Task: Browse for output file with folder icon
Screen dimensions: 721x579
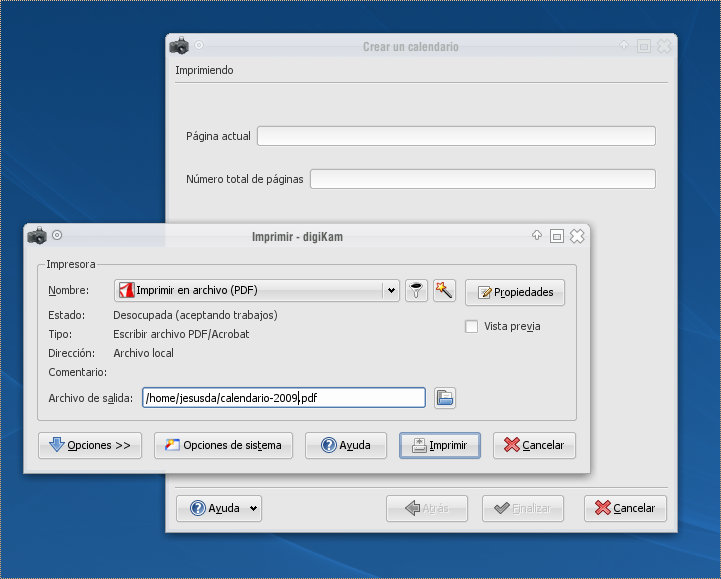Action: [x=445, y=398]
